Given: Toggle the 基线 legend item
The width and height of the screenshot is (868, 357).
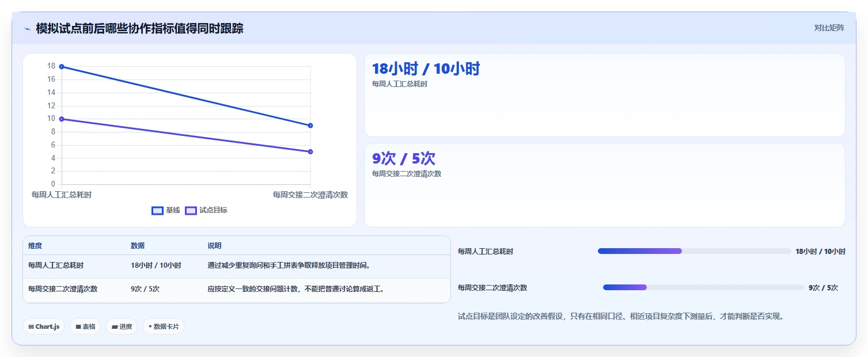Looking at the screenshot, I should click(x=166, y=210).
